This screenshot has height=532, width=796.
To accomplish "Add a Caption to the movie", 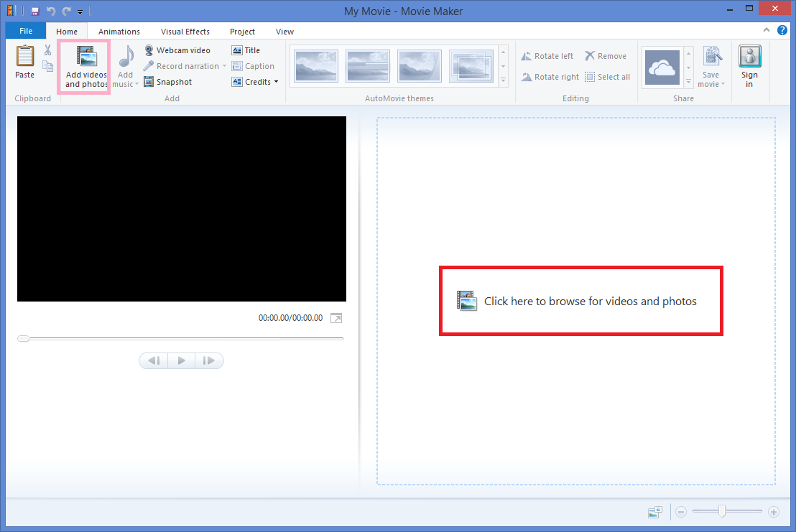I will click(253, 66).
